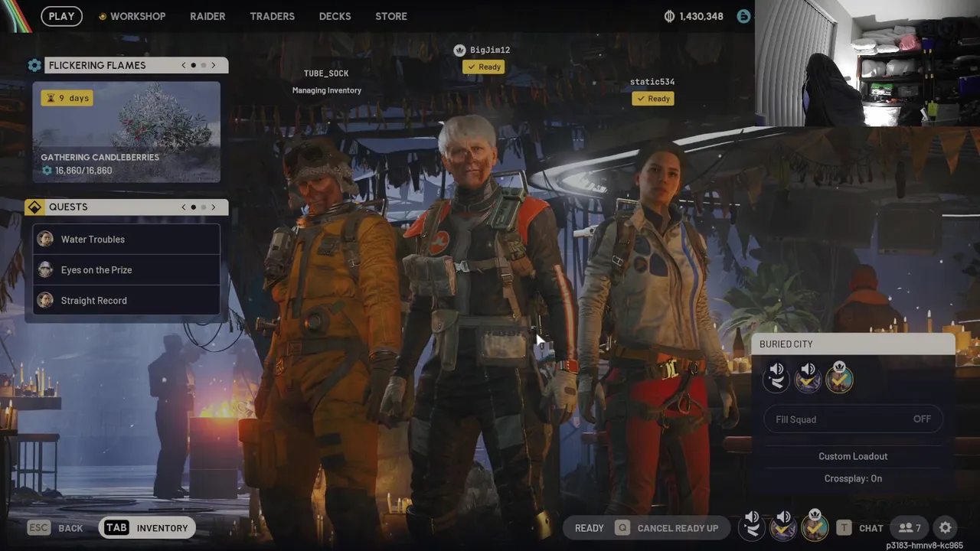Image resolution: width=980 pixels, height=551 pixels.
Task: Open the friends list showing 7 online
Action: coord(910,528)
